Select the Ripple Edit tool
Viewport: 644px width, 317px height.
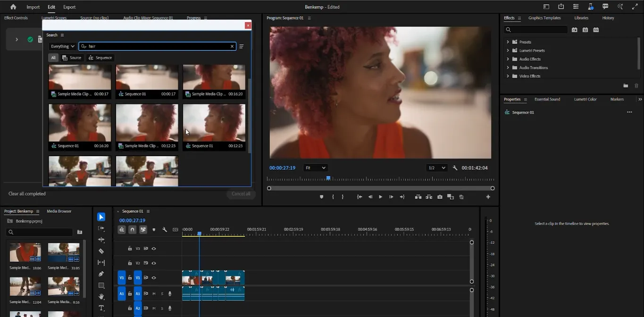(x=101, y=240)
